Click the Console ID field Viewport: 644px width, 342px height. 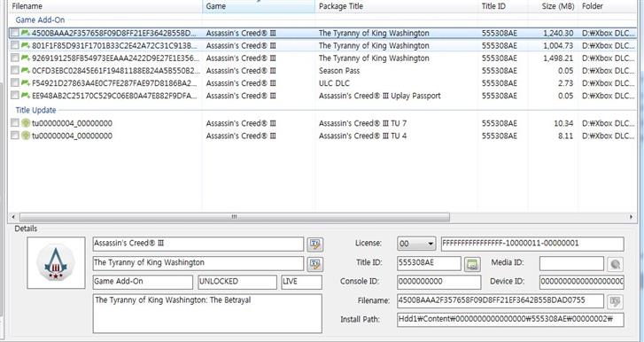click(x=439, y=282)
